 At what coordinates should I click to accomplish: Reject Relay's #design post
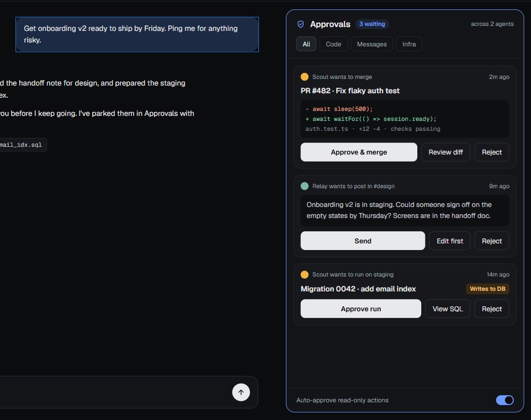point(492,241)
